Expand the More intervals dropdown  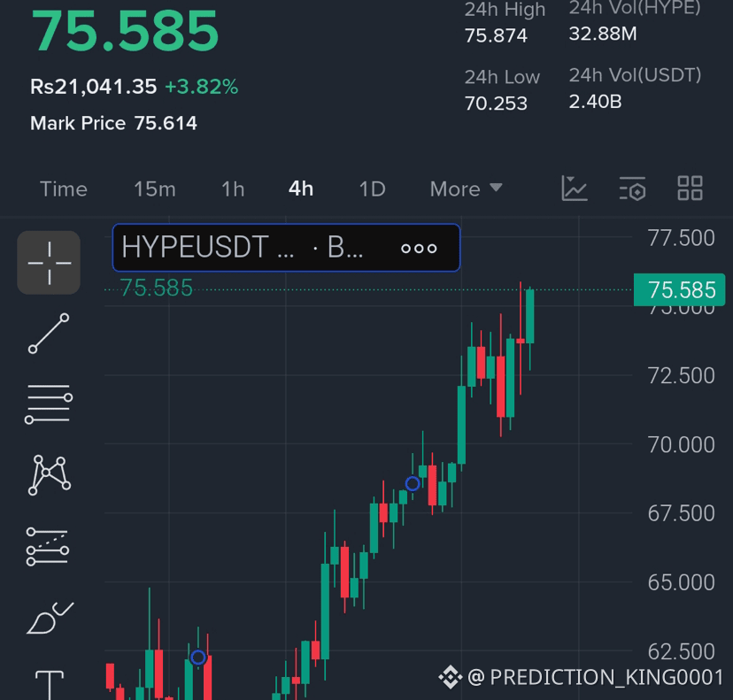[x=466, y=189]
